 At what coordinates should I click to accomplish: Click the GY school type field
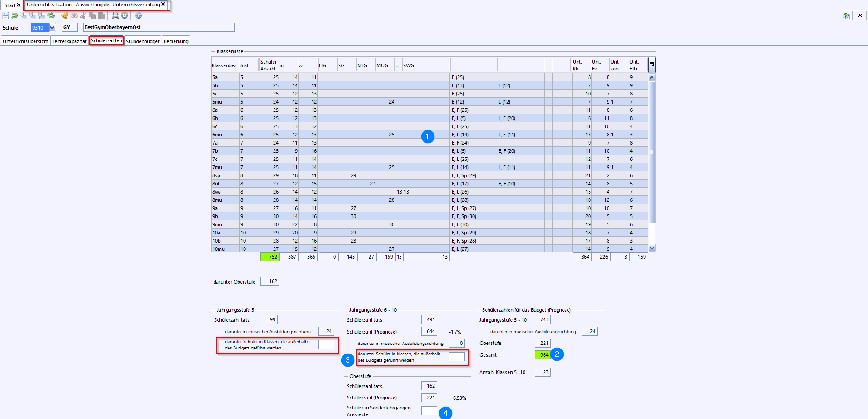click(x=70, y=27)
